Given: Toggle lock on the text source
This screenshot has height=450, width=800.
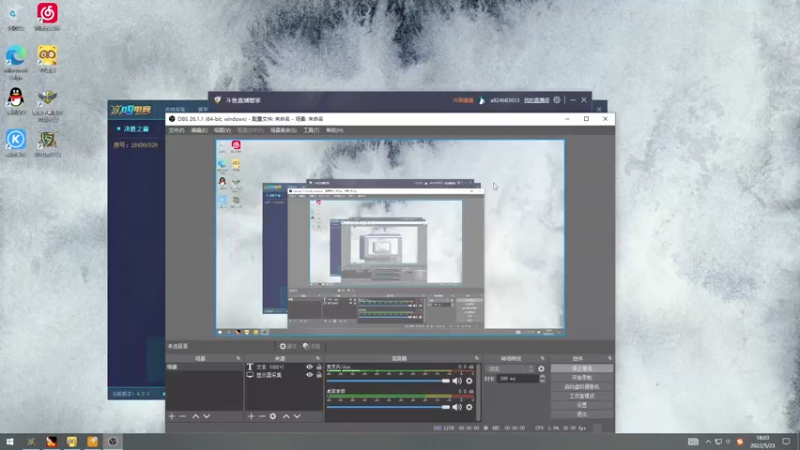Looking at the screenshot, I should (319, 367).
